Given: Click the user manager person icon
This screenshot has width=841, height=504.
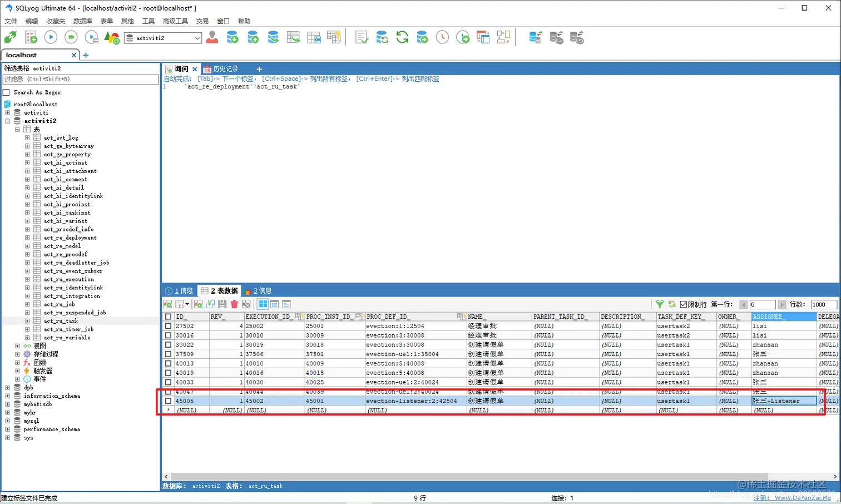Looking at the screenshot, I should pos(212,37).
